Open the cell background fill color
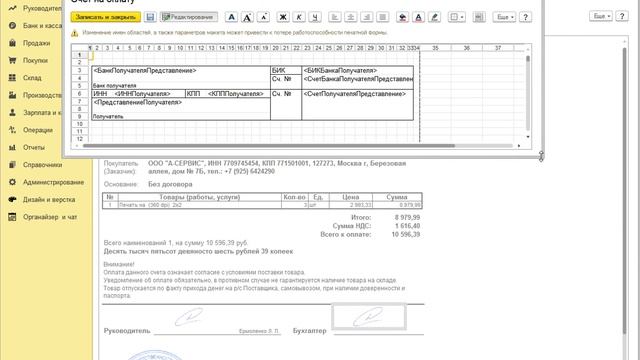This screenshot has height=360, width=640. click(402, 17)
